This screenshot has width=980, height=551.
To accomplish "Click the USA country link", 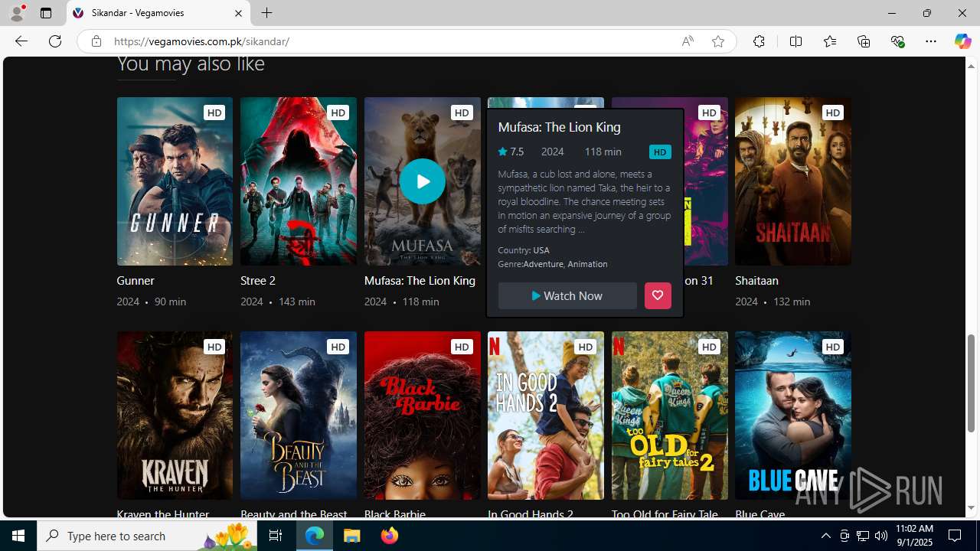I will (541, 250).
